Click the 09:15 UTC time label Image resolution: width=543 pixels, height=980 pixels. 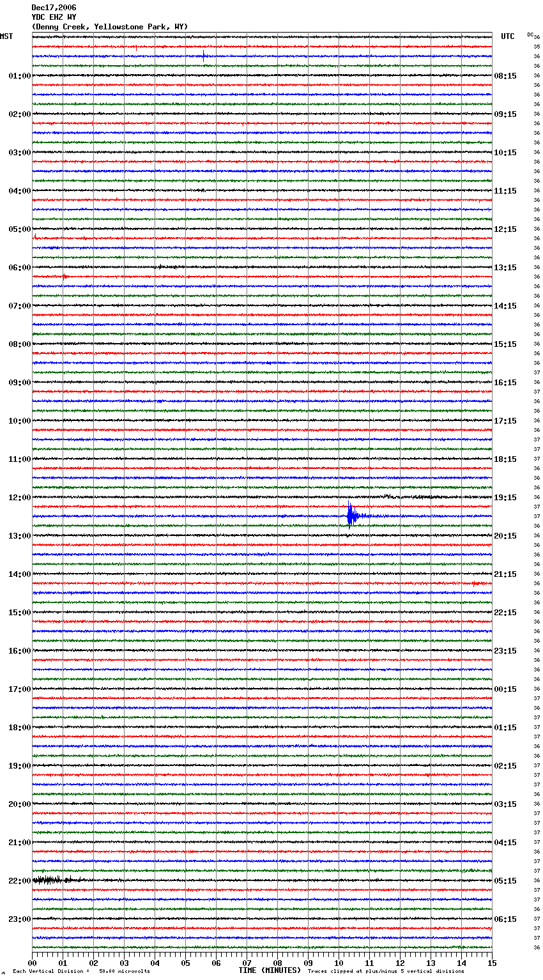tap(505, 114)
